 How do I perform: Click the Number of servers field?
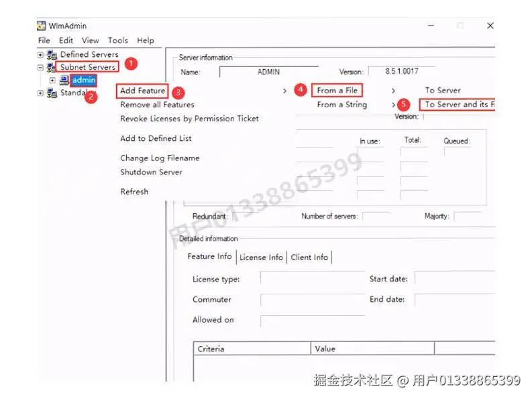point(376,216)
